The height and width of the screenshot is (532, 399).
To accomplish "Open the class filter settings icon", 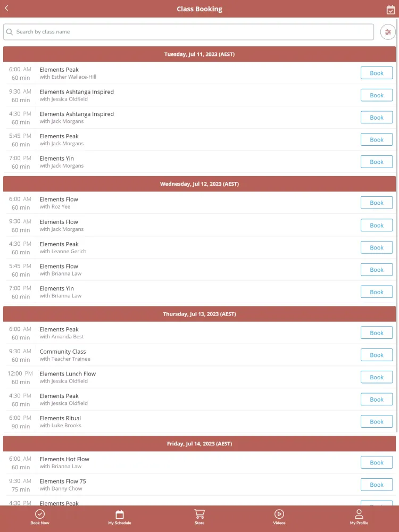I will 388,32.
